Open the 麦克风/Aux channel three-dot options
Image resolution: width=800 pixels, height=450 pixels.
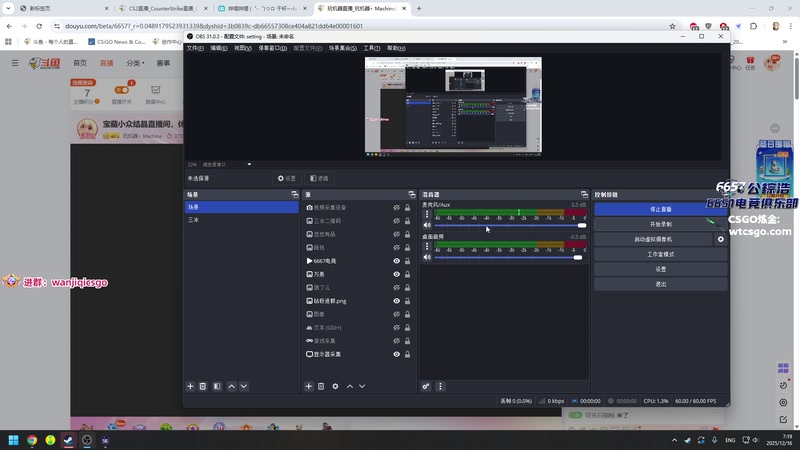click(427, 214)
